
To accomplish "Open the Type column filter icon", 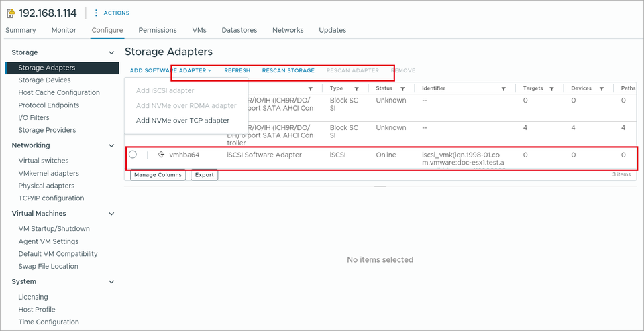I will (x=356, y=89).
